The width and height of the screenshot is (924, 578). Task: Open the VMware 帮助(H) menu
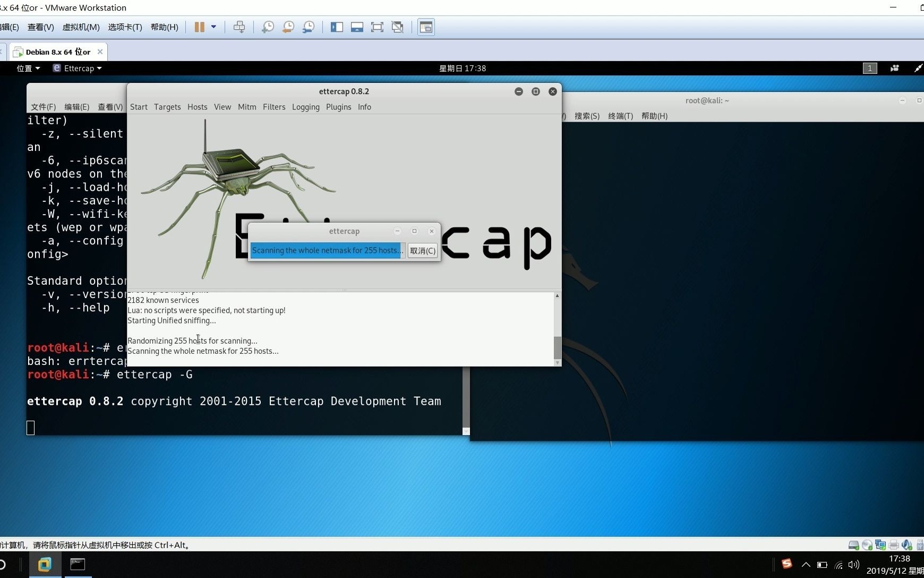pyautogui.click(x=164, y=27)
